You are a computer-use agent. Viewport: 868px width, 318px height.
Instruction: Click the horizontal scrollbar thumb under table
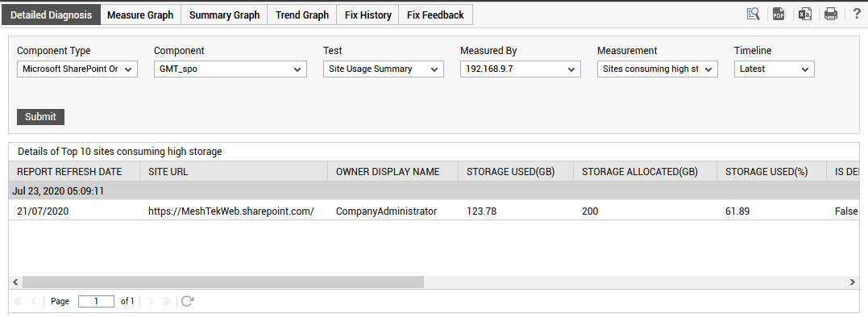coord(223,282)
